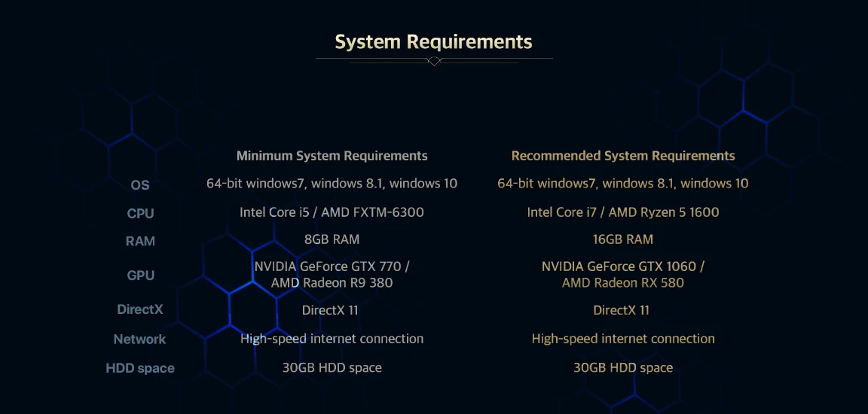
Task: Click the "Network" row label
Action: click(x=139, y=339)
